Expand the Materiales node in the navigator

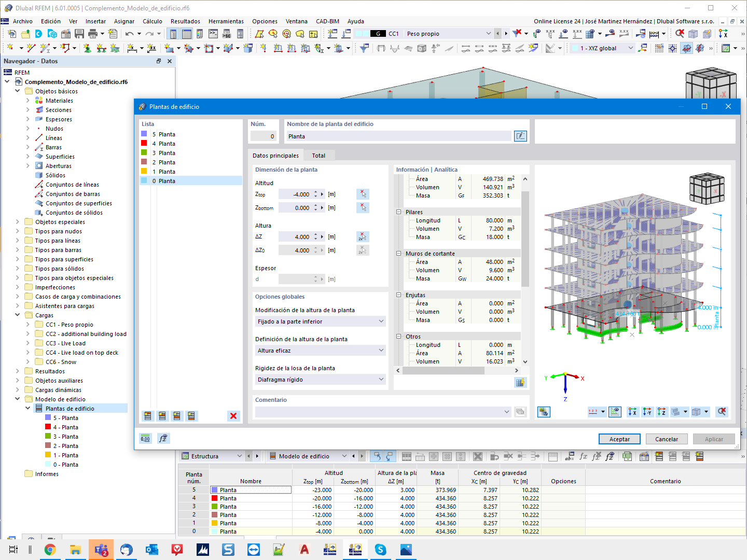coord(28,101)
